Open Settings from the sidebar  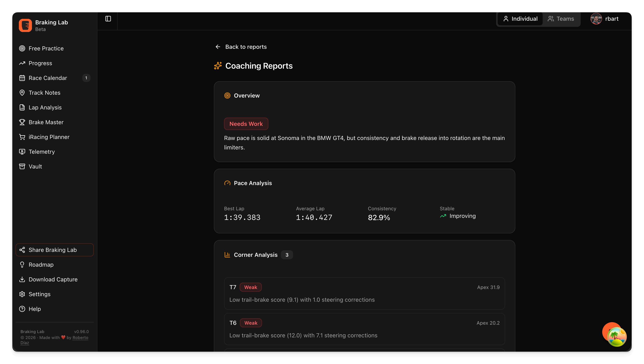(x=40, y=294)
